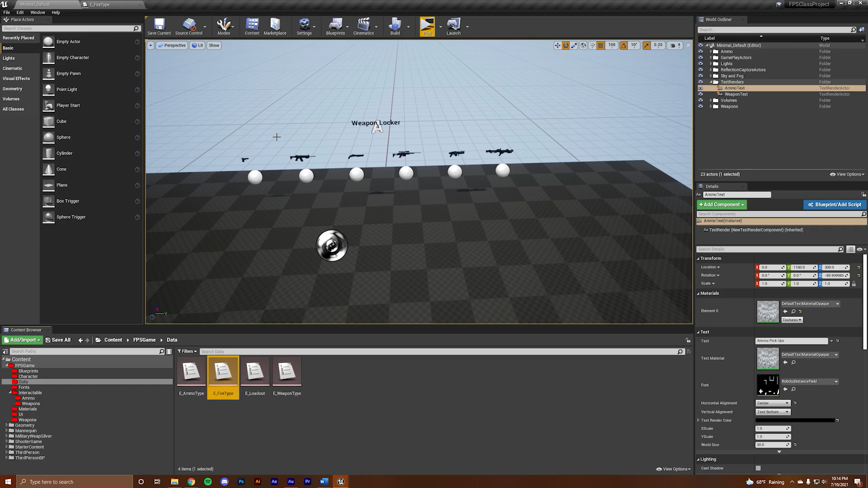This screenshot has height=488, width=868.
Task: Hide the Weapons folder in outliner
Action: click(701, 107)
